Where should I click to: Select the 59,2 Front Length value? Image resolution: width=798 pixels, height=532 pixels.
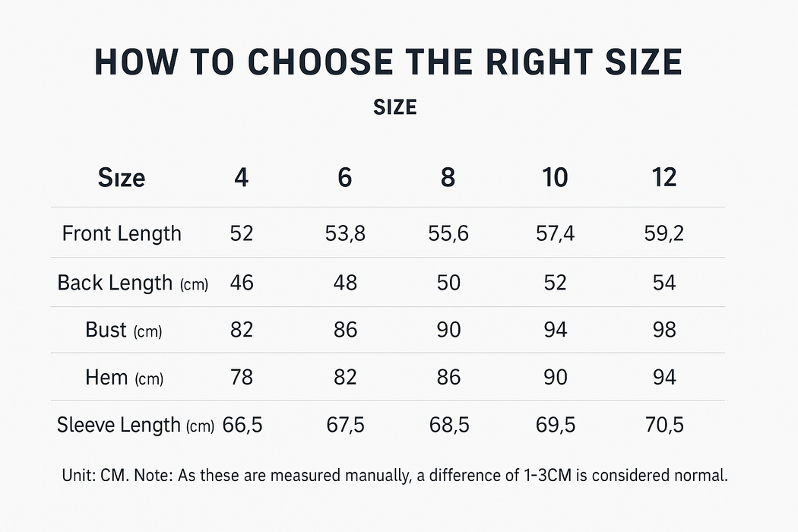click(664, 233)
